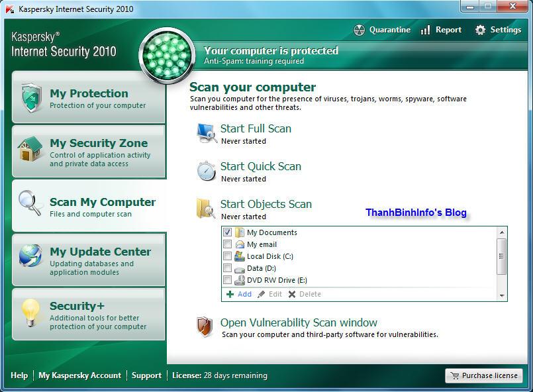This screenshot has height=392, width=533.
Task: Open Vulnerability Scan window
Action: pos(299,322)
